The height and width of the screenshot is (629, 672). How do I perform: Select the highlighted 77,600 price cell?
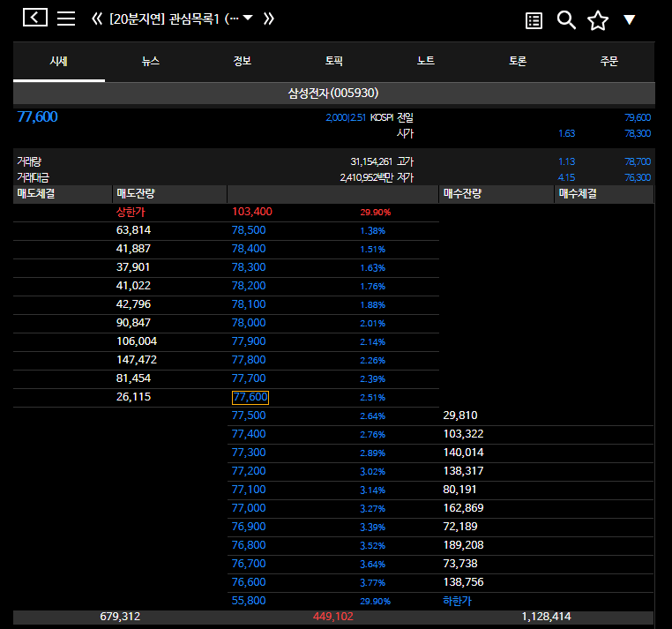pos(250,398)
